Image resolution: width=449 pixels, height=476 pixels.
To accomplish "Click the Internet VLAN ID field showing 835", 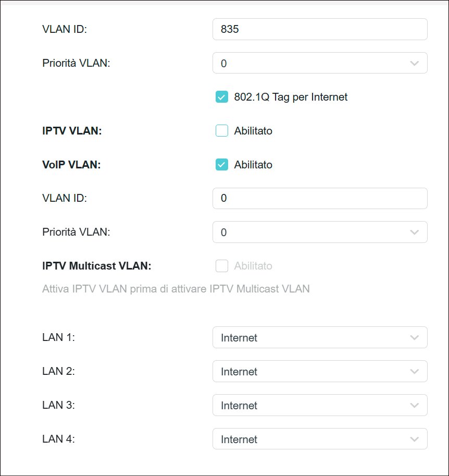I will pos(320,29).
